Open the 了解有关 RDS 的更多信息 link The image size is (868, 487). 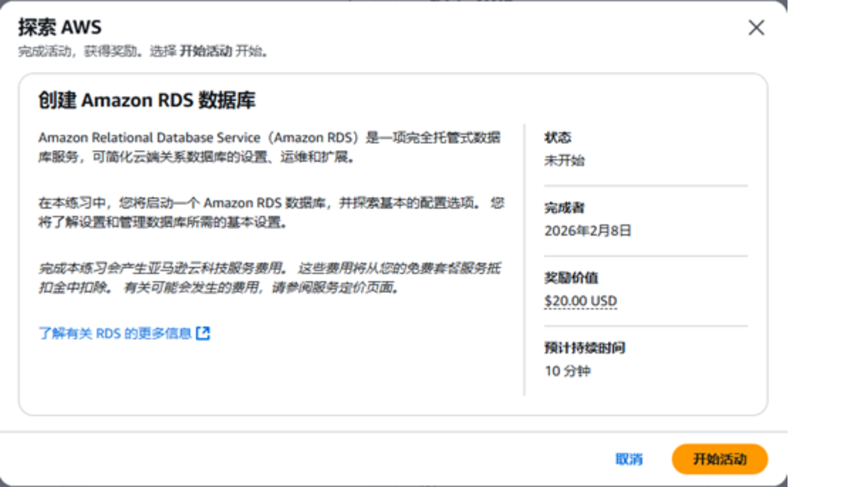(x=115, y=333)
